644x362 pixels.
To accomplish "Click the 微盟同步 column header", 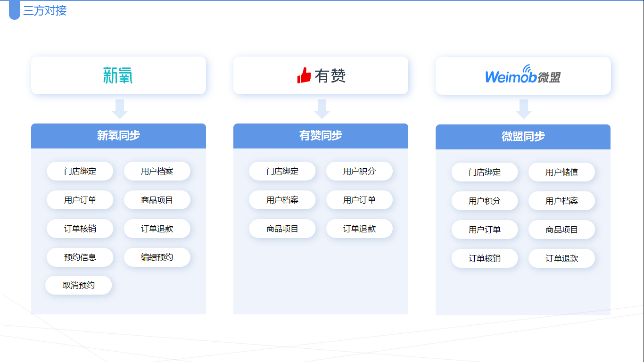I will (523, 137).
